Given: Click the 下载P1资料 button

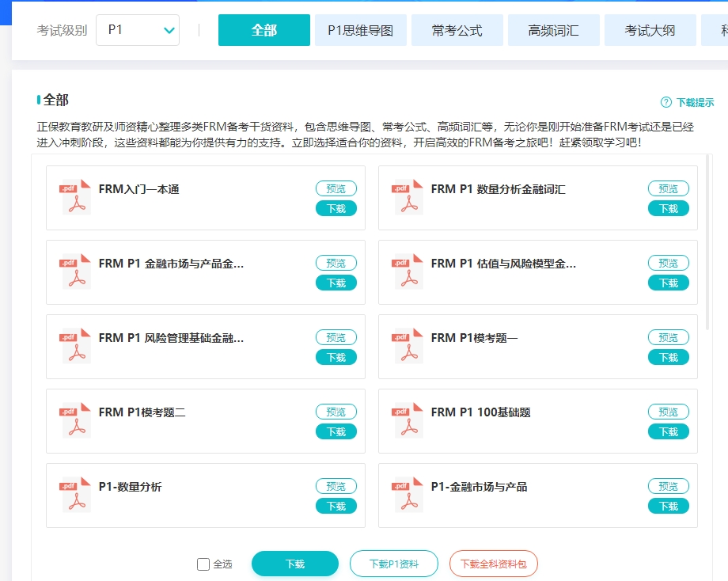Looking at the screenshot, I should click(x=393, y=564).
